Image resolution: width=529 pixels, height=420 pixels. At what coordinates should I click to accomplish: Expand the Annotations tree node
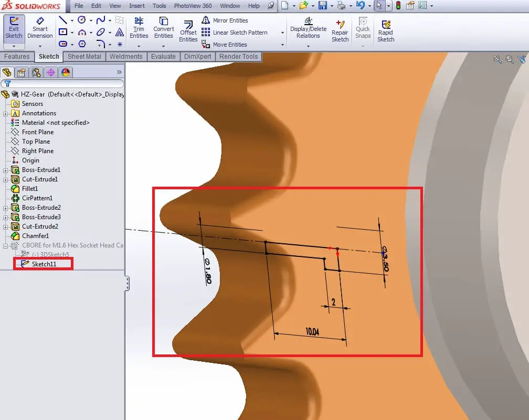(6, 113)
